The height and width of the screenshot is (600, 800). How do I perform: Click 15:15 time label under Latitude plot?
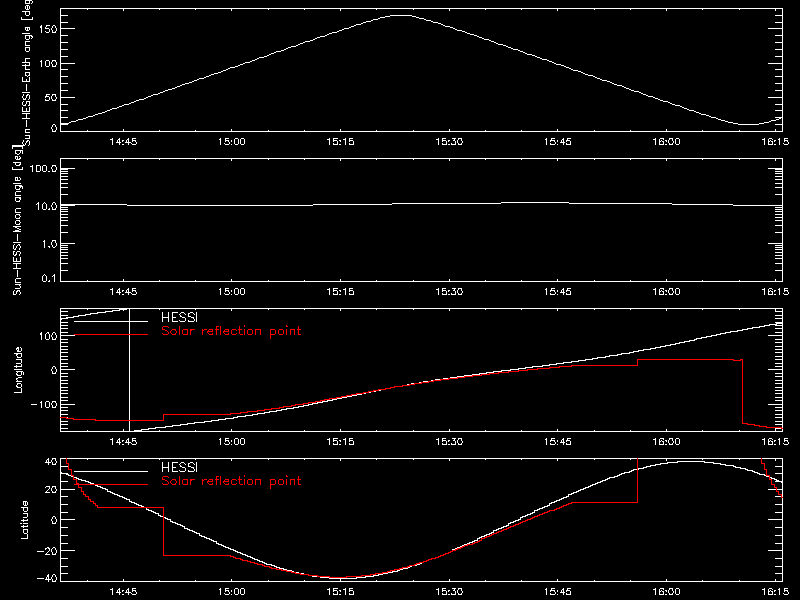[340, 592]
